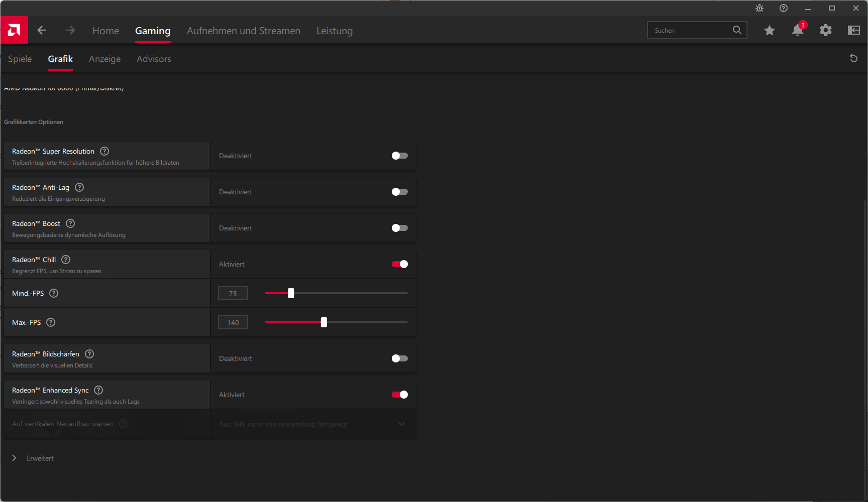Open the bug report icon
868x502 pixels.
[759, 8]
